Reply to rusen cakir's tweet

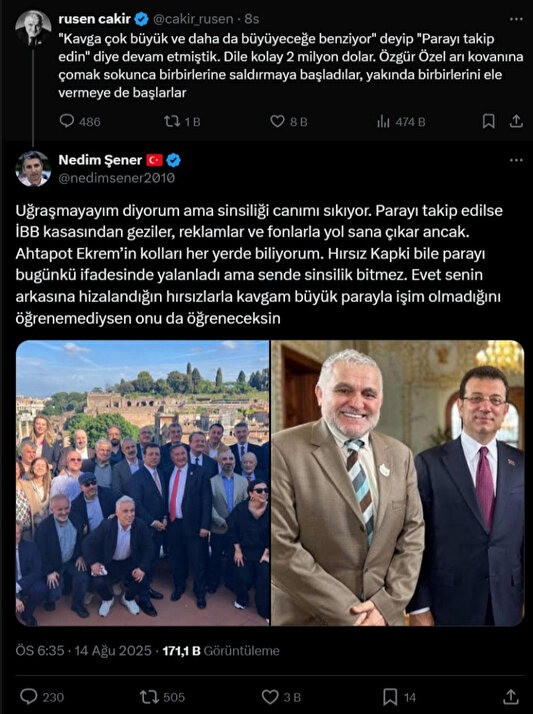[x=67, y=121]
